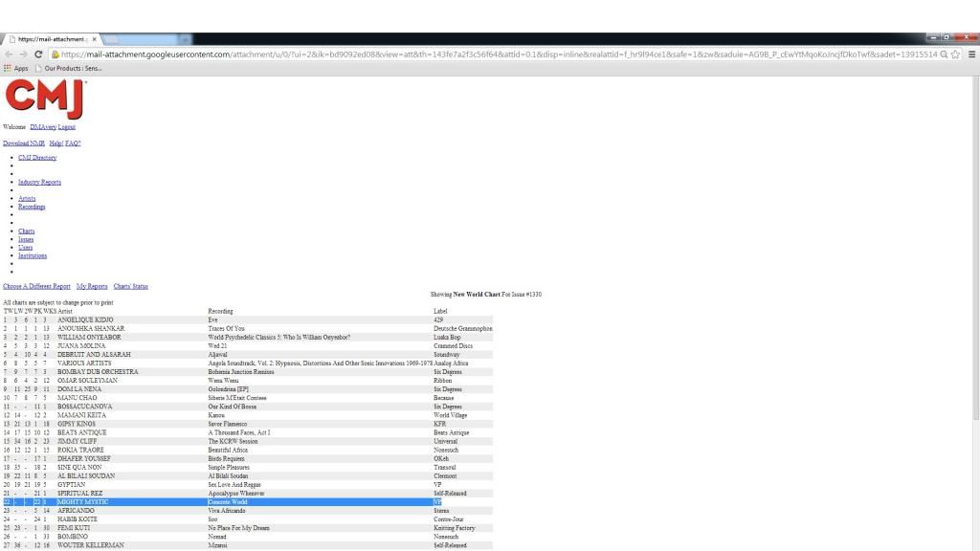Select the highlighted MIGHTY MYSTIC row
980x551 pixels.
coord(247,501)
